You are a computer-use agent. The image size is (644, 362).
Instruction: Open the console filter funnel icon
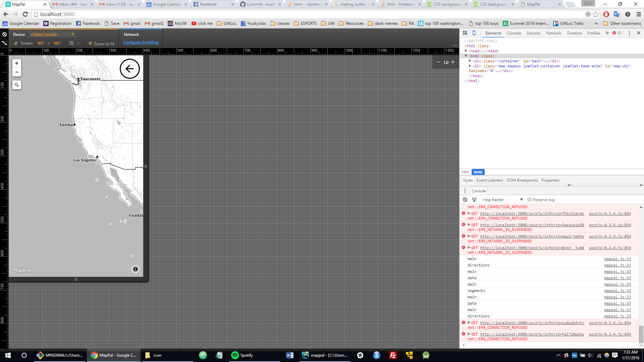point(474,200)
